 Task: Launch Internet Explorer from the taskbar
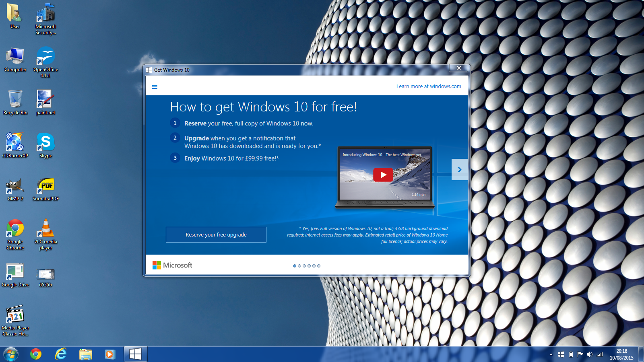pyautogui.click(x=61, y=354)
